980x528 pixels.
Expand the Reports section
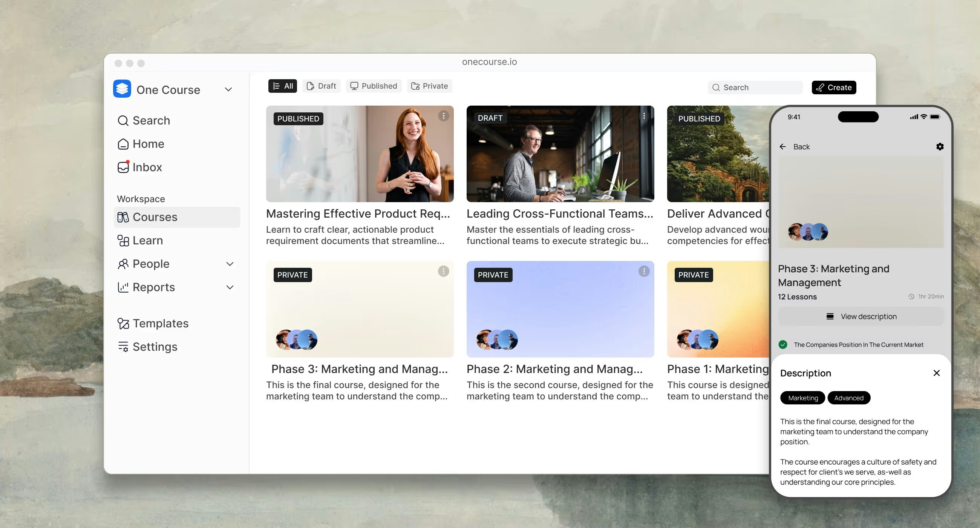[x=230, y=287]
